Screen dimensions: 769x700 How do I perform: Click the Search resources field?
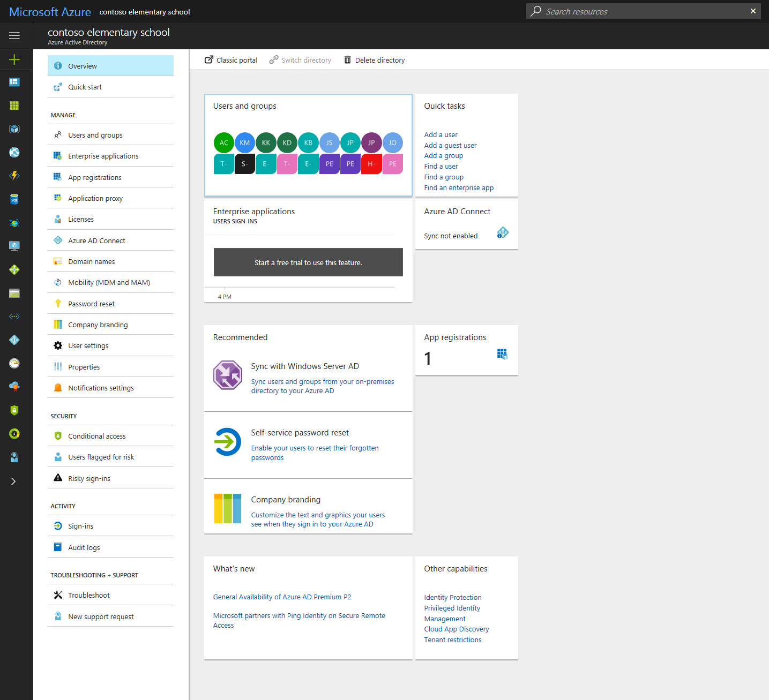pos(643,11)
